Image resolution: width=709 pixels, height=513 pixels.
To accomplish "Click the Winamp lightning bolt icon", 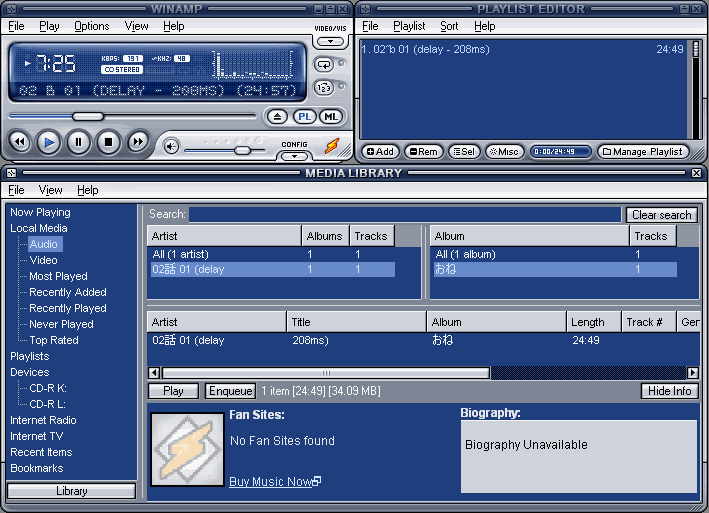I will [x=332, y=146].
